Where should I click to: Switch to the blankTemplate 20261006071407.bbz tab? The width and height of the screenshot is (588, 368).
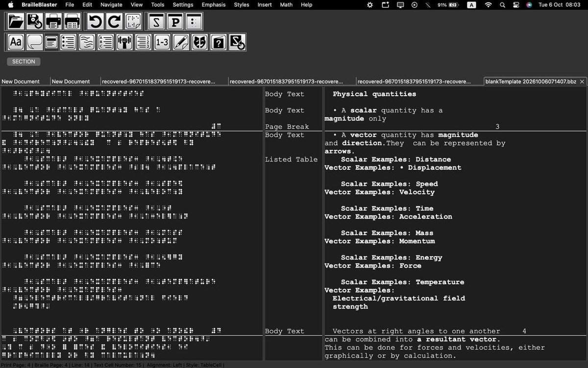click(x=531, y=81)
